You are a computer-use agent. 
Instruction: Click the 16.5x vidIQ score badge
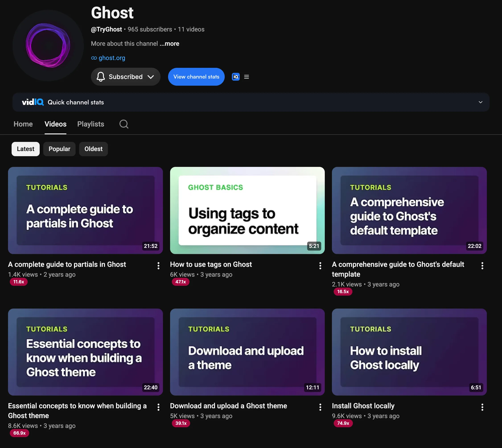coord(343,292)
